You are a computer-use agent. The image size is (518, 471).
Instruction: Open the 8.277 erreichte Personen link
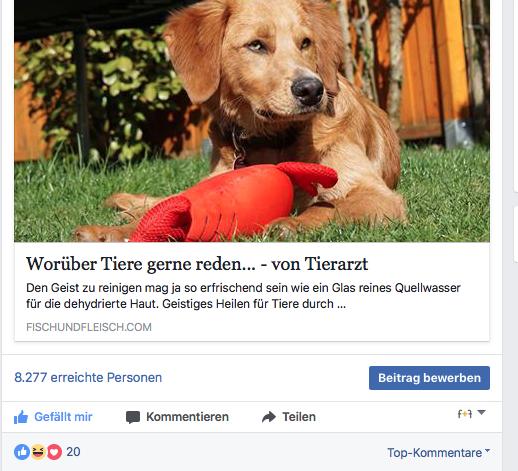click(88, 378)
